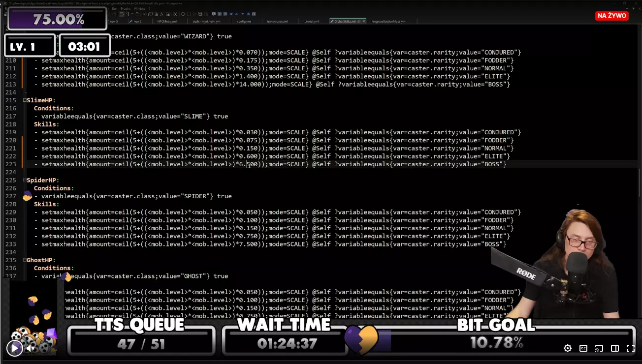Open the KrognarsBastionMobs.yml tab

coord(389,22)
